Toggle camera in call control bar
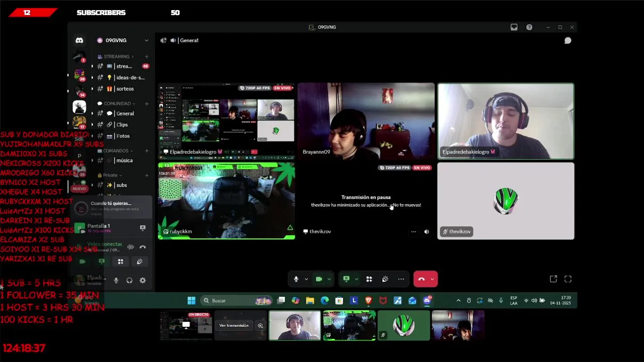644x362 pixels. 318,279
